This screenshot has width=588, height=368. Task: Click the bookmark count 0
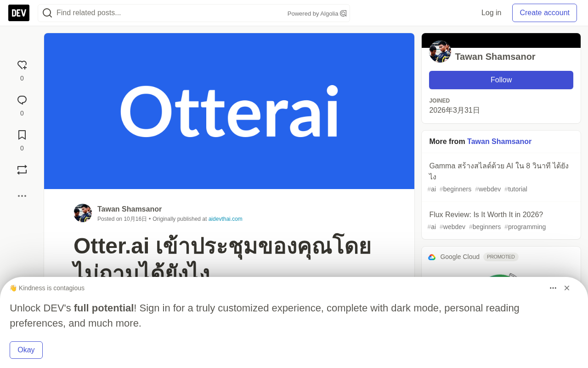22,148
